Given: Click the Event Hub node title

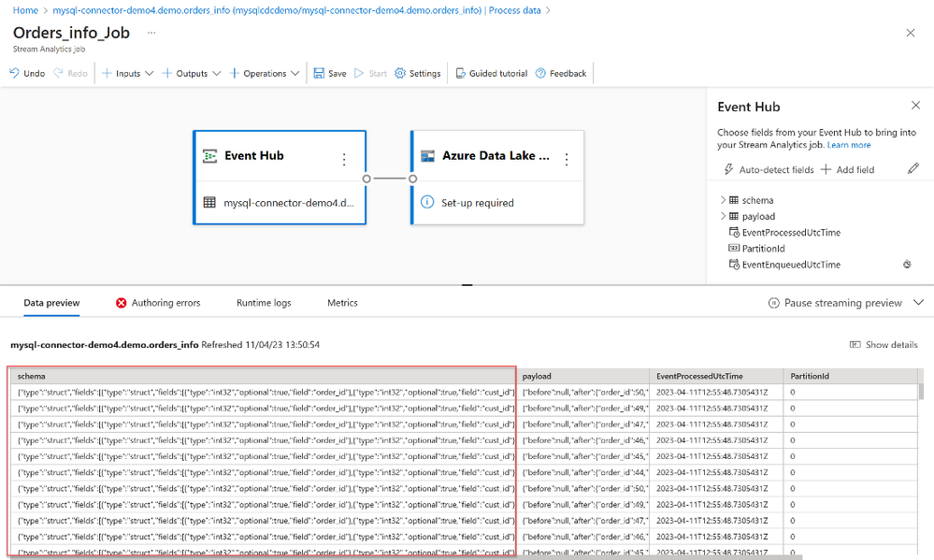Looking at the screenshot, I should 253,155.
